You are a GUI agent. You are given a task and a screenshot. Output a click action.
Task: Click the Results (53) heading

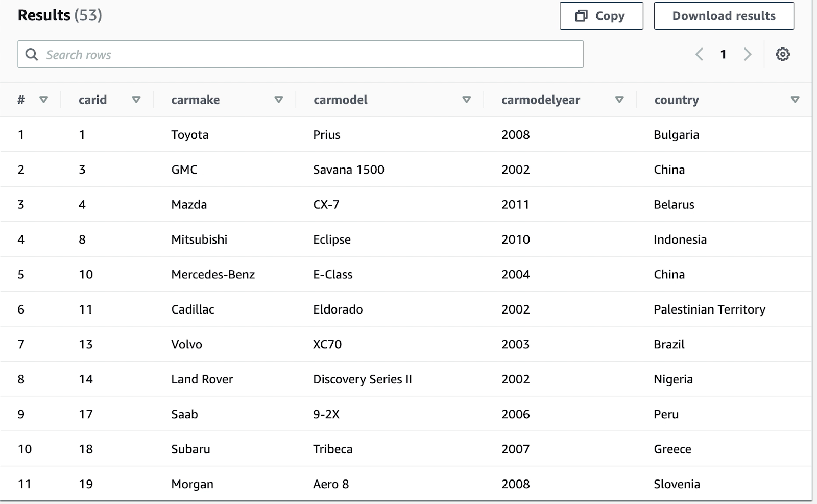[60, 15]
